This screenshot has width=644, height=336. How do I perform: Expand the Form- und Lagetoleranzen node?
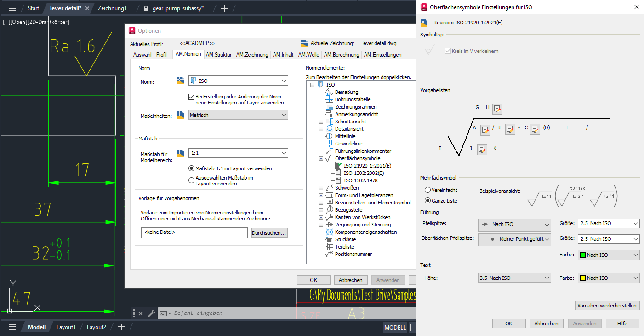coord(321,195)
